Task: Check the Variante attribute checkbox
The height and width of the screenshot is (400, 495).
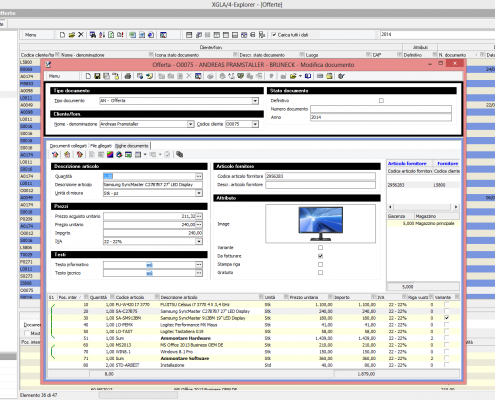Action: [320, 247]
